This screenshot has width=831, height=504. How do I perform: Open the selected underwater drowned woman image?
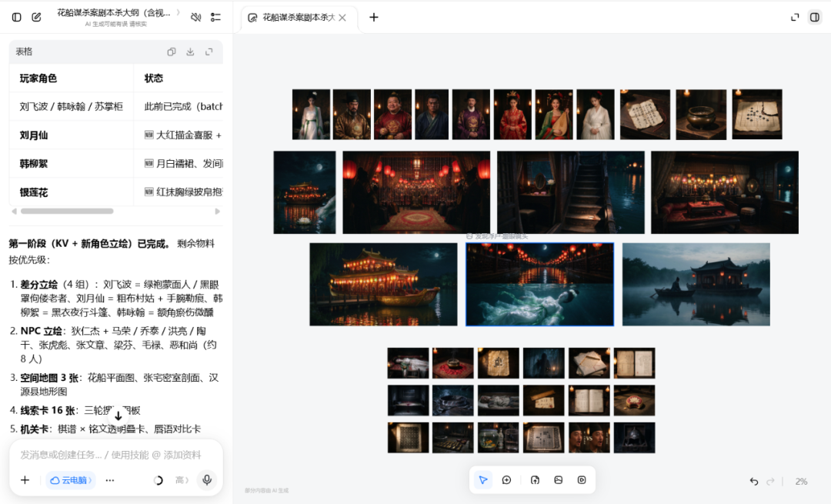coord(539,284)
